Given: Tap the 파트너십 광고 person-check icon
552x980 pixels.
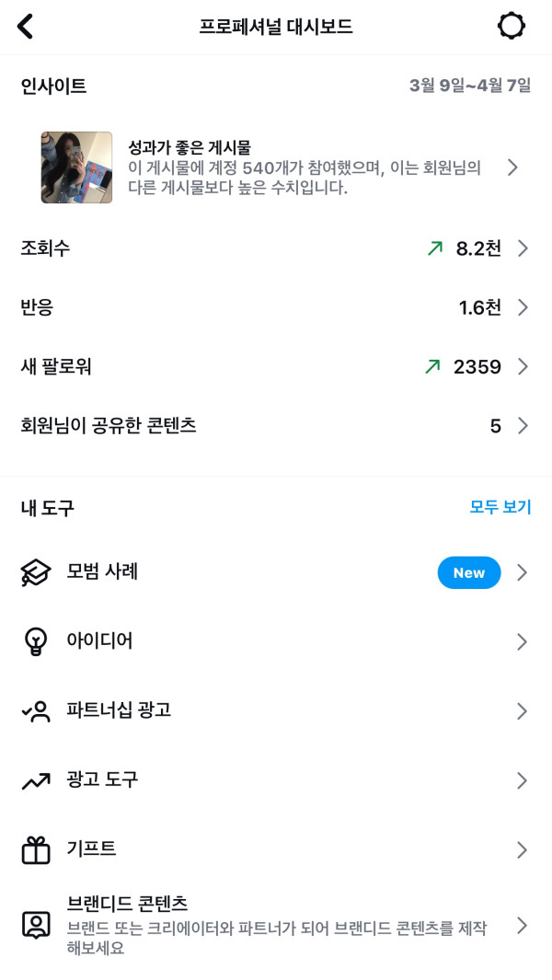Looking at the screenshot, I should point(36,711).
